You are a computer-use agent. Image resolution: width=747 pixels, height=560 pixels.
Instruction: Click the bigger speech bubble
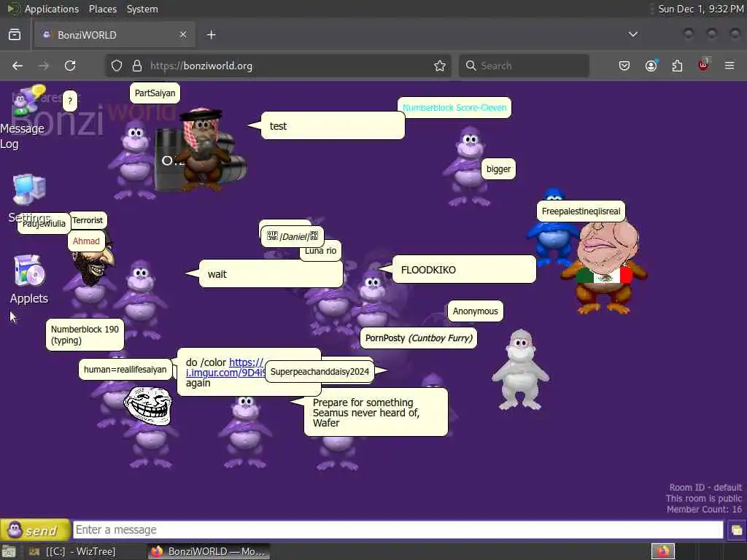pos(498,169)
